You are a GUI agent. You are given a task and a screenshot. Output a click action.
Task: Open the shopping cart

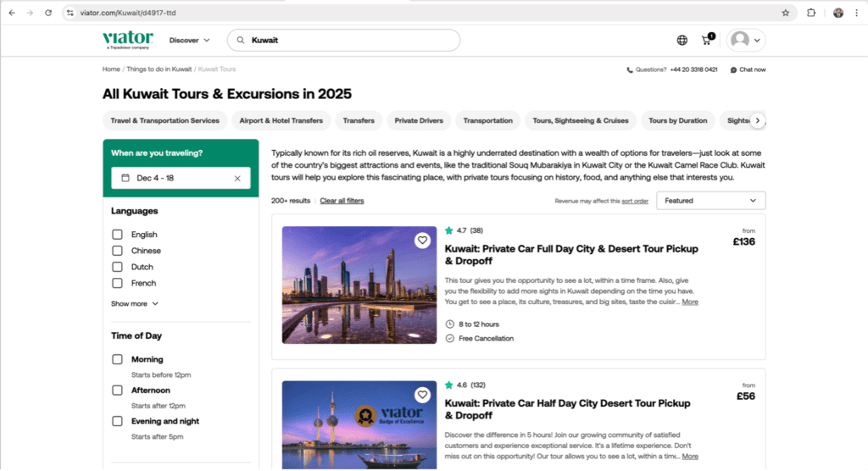point(708,39)
